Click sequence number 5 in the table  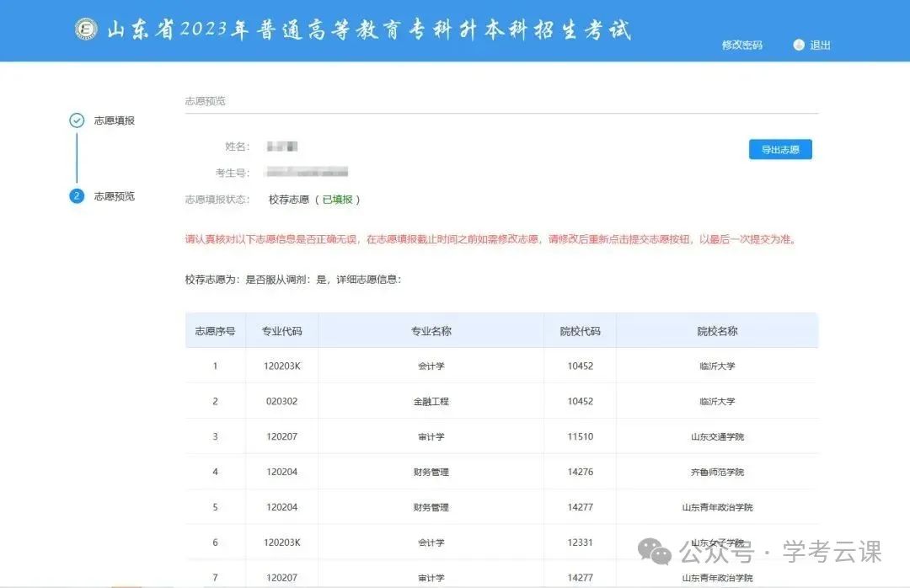(216, 507)
